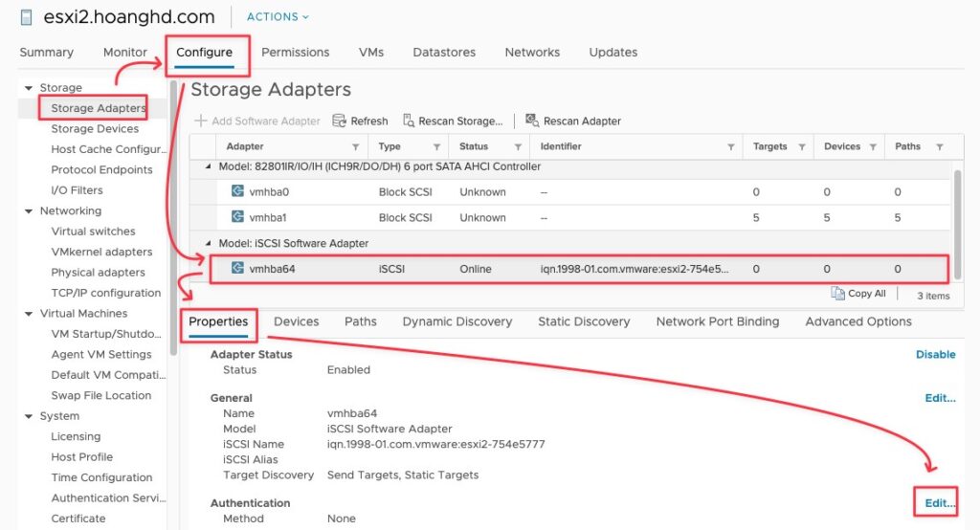Switch to the Monitor tab
The height and width of the screenshot is (530, 980).
125,53
